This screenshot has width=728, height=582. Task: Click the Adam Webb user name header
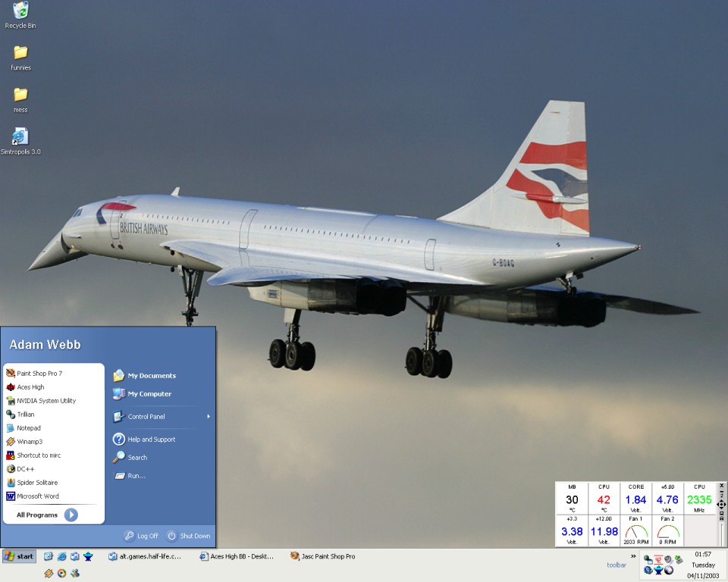pos(45,344)
